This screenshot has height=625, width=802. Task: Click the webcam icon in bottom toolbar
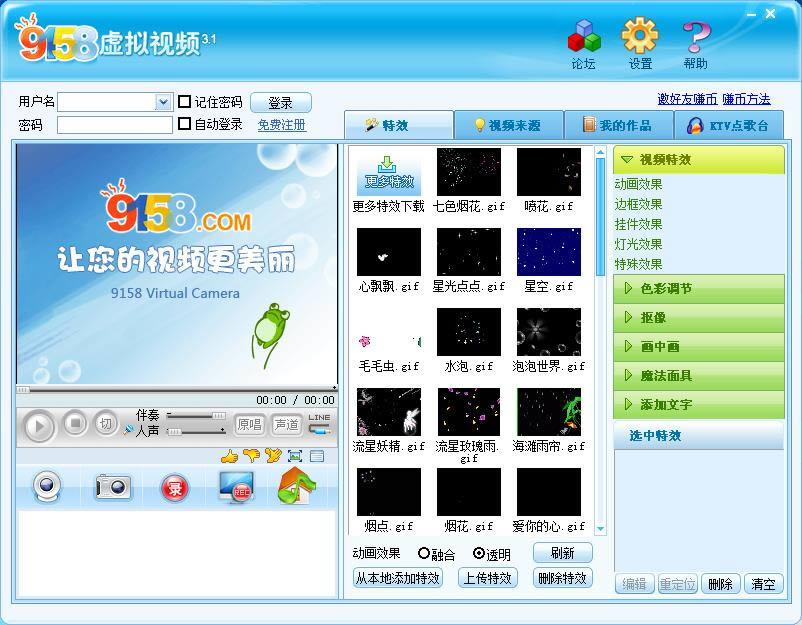47,487
